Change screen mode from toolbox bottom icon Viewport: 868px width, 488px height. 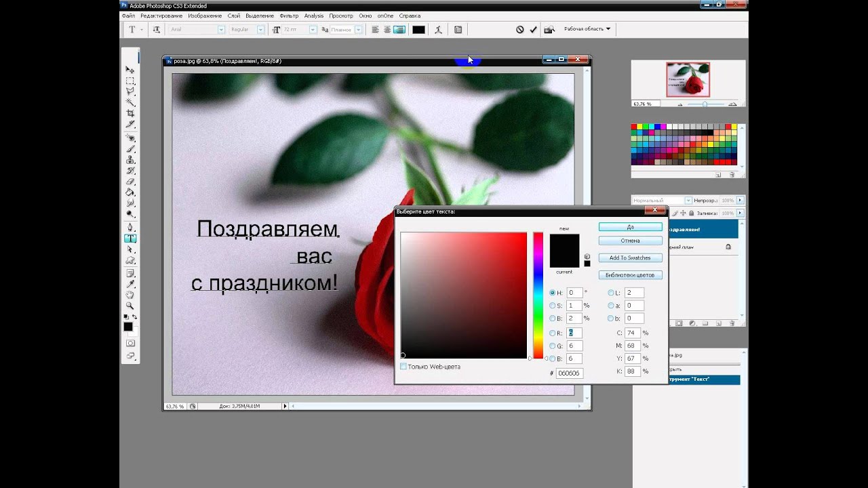point(130,356)
